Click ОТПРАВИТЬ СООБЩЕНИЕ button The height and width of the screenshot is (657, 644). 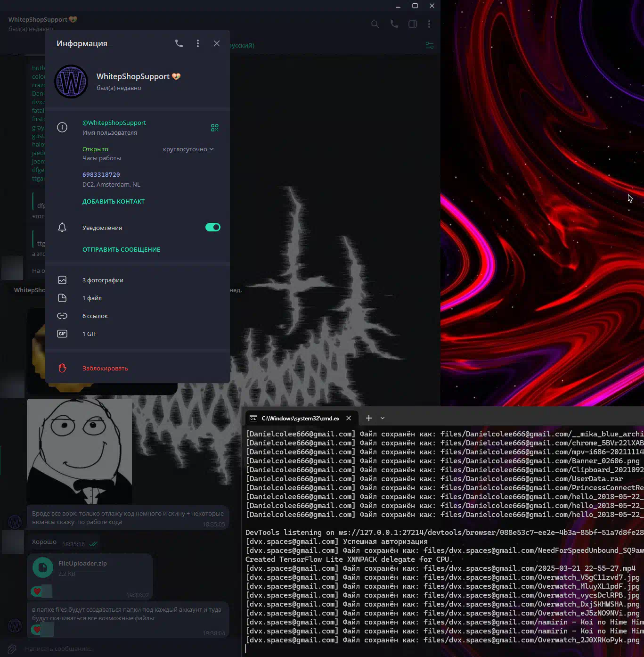click(x=121, y=250)
